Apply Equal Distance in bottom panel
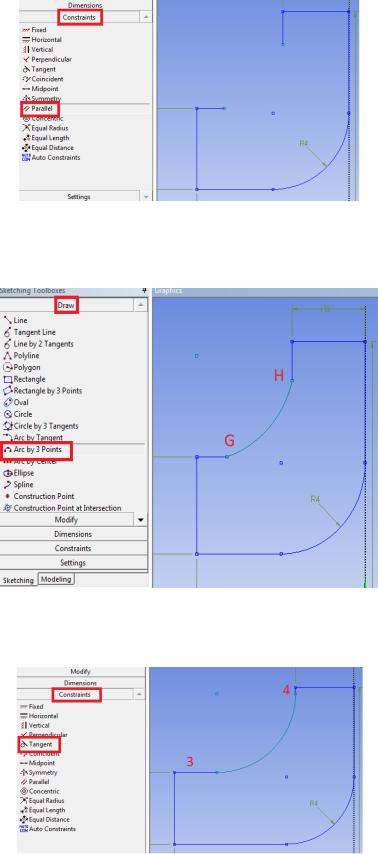This screenshot has height=854, width=378. pos(45,819)
